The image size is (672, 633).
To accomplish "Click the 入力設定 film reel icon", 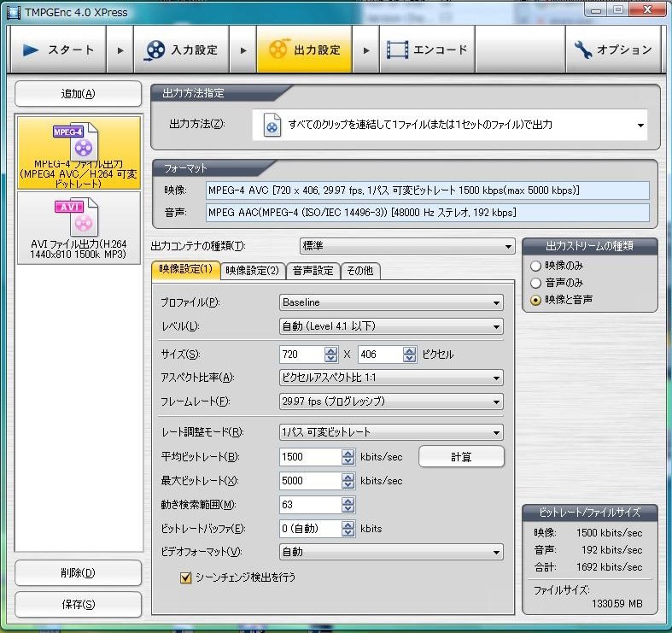I will coord(155,50).
